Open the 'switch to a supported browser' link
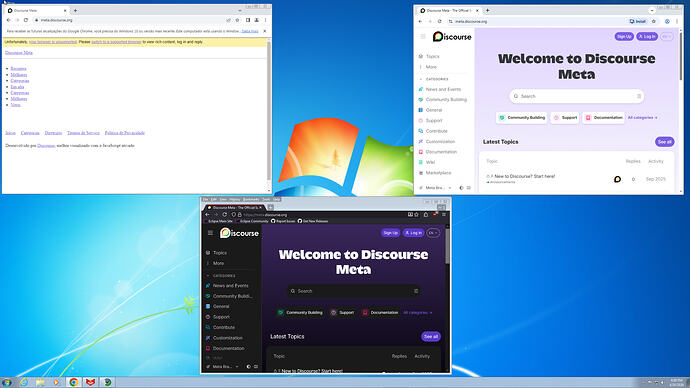 pos(116,42)
